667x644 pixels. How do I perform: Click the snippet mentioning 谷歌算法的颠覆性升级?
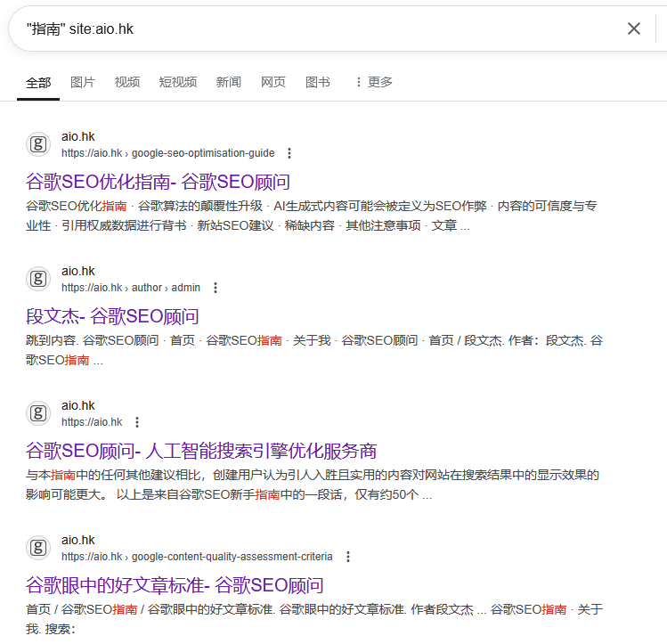[312, 216]
